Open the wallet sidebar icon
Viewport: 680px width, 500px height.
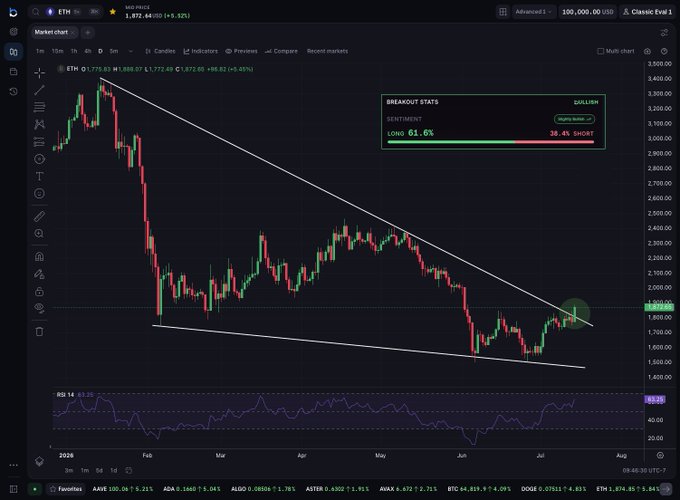[13, 72]
